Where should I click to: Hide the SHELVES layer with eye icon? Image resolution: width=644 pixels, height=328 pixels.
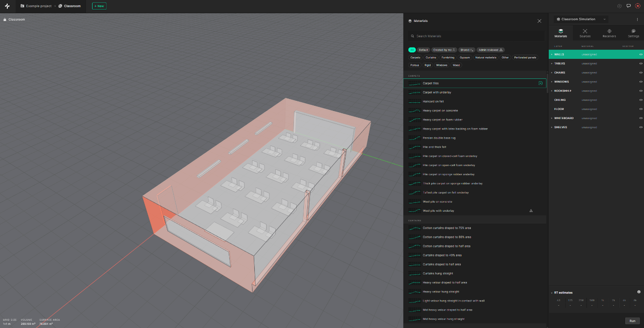click(641, 127)
